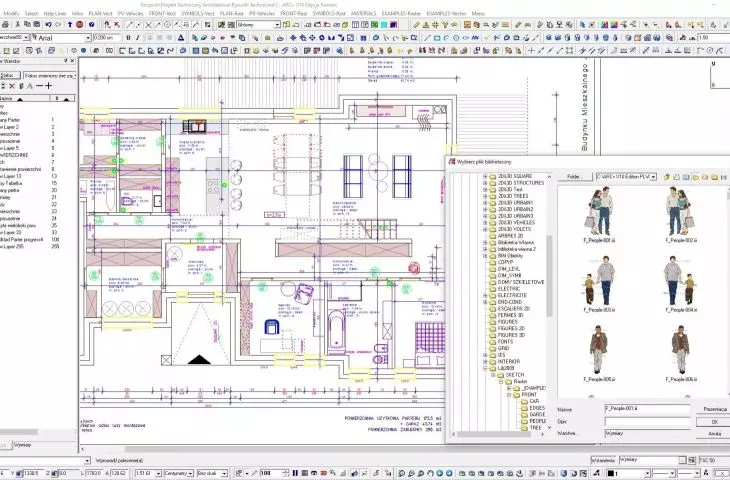Open the PLAN-Vect menu
The image size is (730, 480).
point(101,14)
